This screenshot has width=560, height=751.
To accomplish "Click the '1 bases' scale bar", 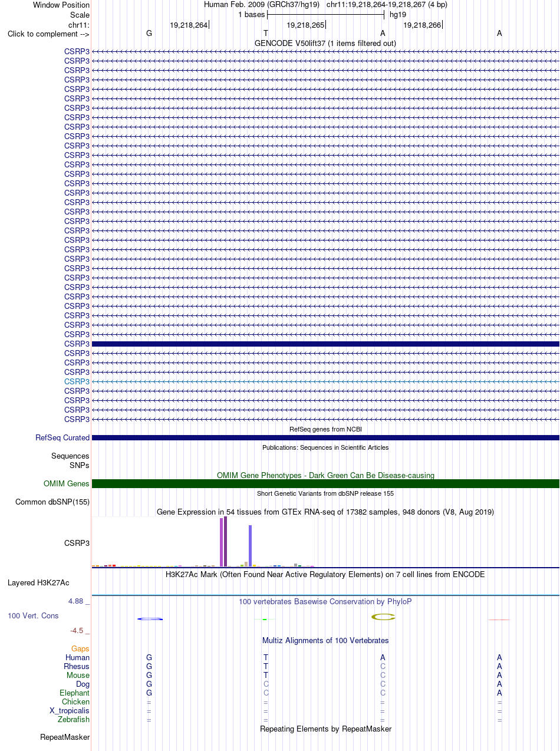I will (325, 15).
